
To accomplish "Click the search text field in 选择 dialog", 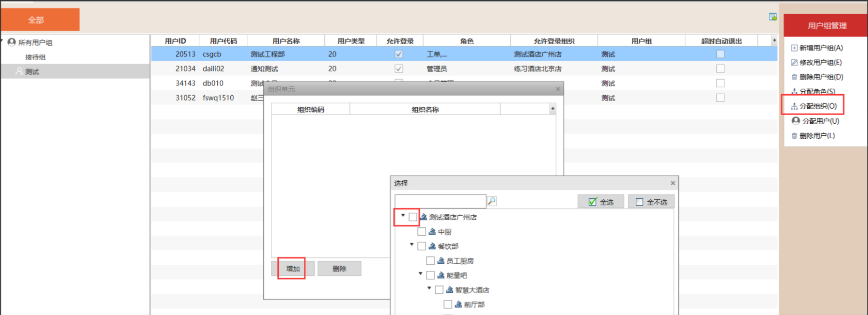I will (x=440, y=201).
